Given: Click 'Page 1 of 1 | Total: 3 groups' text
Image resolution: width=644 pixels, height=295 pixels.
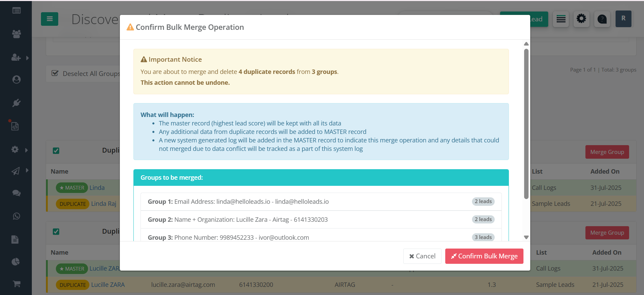Looking at the screenshot, I should point(603,70).
